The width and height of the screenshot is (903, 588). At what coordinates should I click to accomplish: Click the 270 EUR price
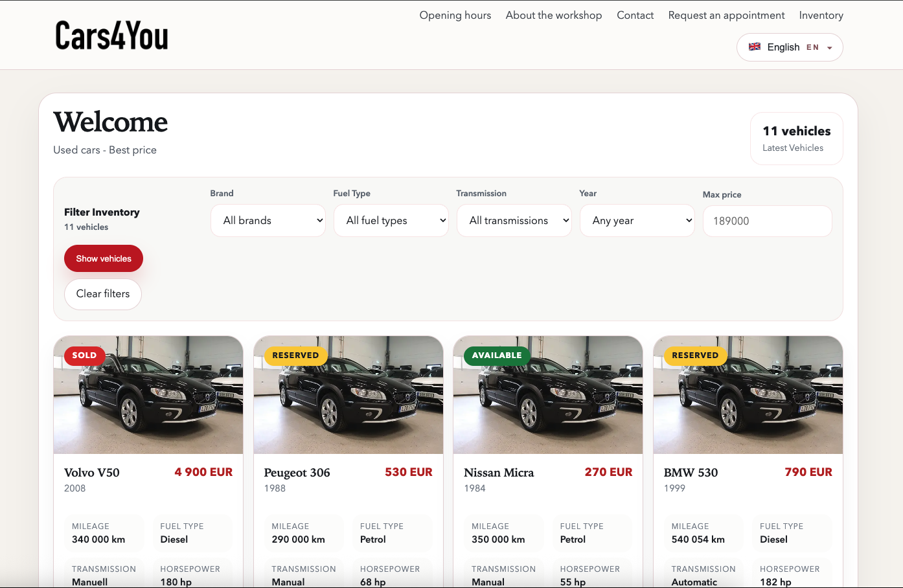pyautogui.click(x=609, y=472)
